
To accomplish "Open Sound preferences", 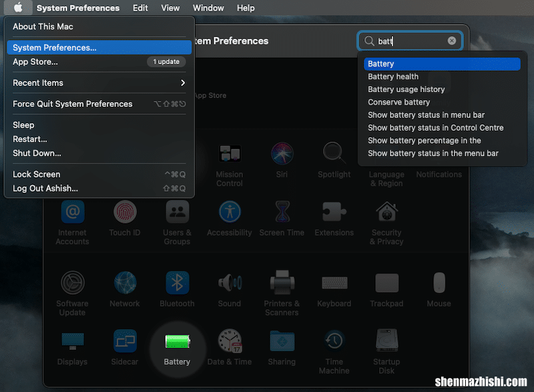I will [230, 282].
